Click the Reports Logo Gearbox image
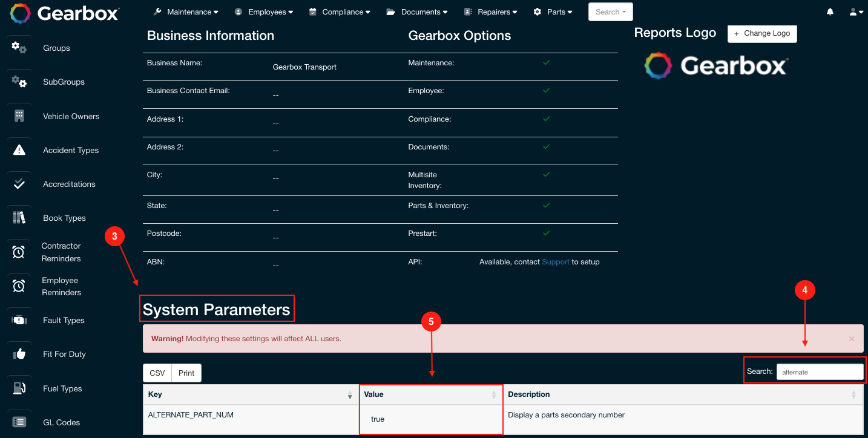The width and height of the screenshot is (868, 438). (x=715, y=65)
